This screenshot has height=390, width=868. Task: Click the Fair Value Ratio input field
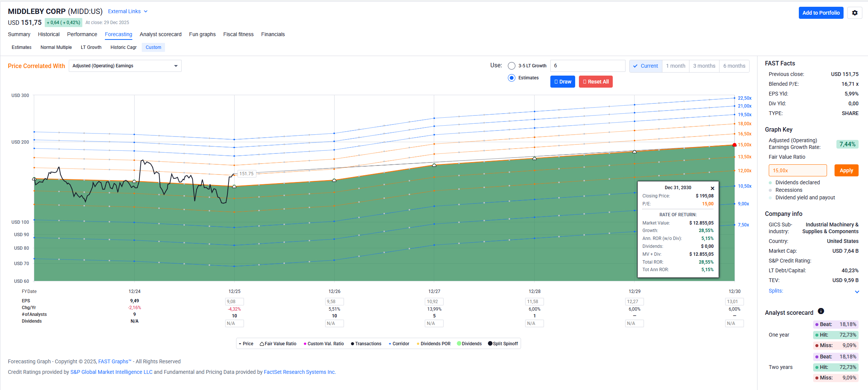point(797,170)
